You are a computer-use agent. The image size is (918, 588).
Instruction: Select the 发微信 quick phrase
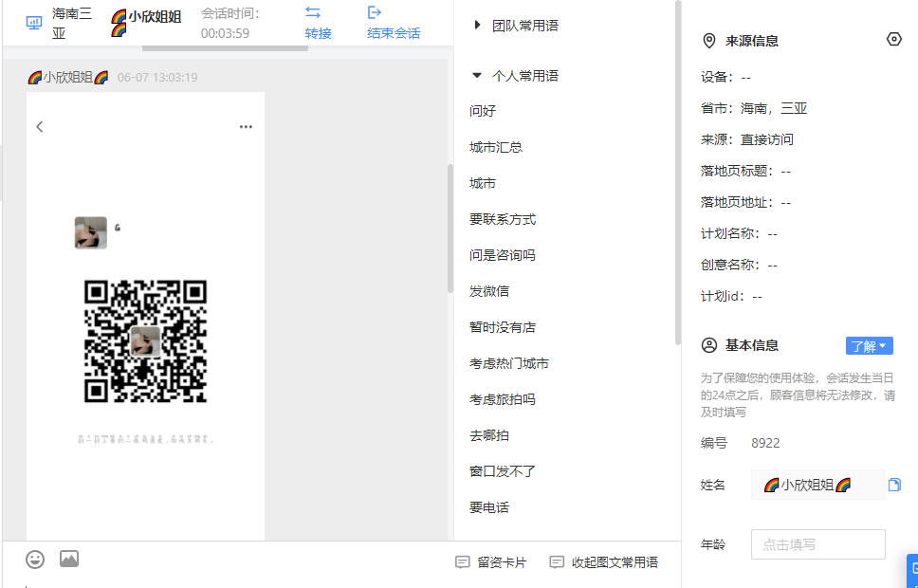point(488,291)
